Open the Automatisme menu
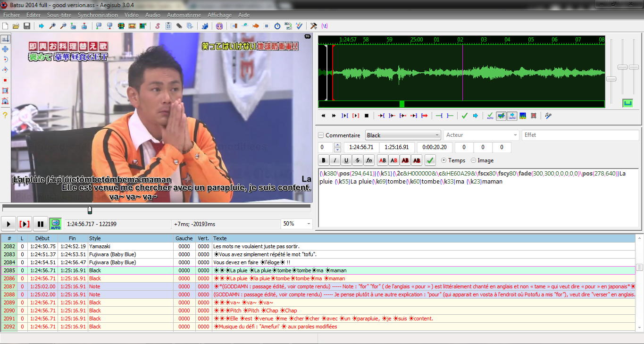644x344 pixels. pos(184,15)
